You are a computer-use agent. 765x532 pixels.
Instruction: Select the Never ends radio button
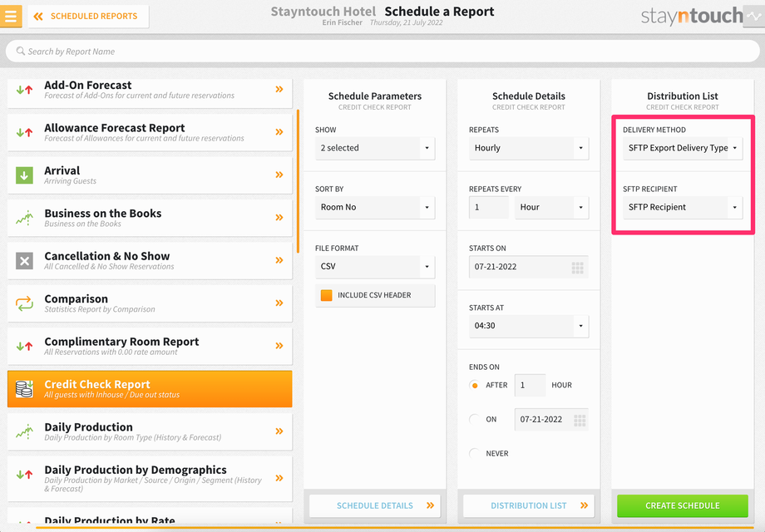[x=474, y=453]
